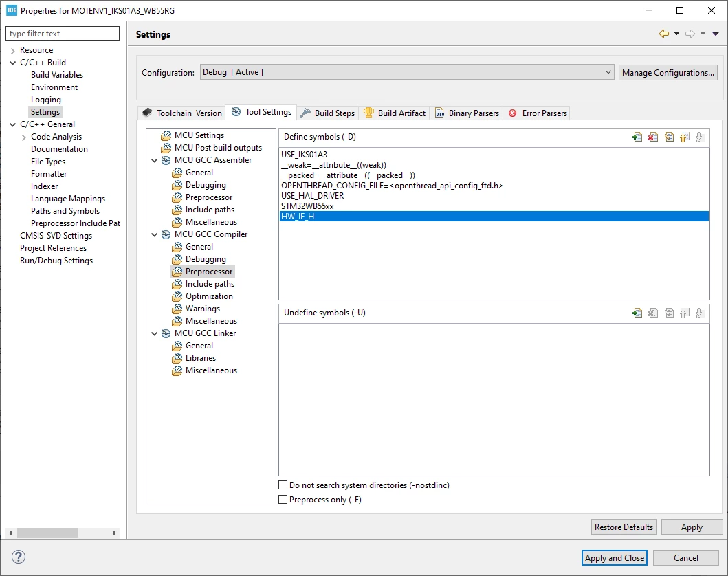Image resolution: width=728 pixels, height=576 pixels.
Task: Click Manage Configurations button
Action: 668,72
